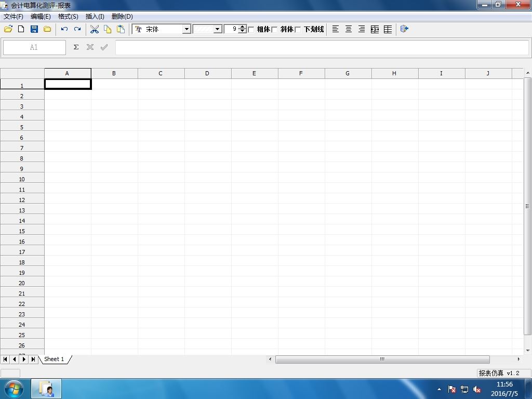Open the Windows Start menu

[x=14, y=389]
